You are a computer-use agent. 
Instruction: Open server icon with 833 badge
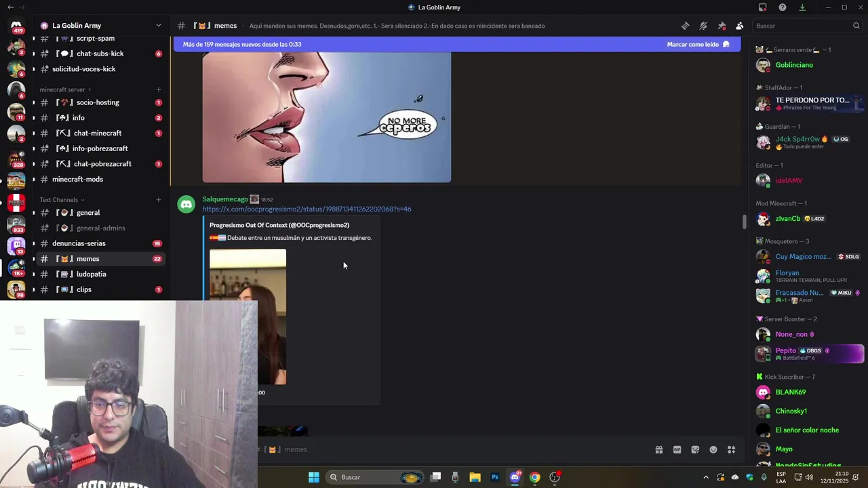(x=16, y=224)
